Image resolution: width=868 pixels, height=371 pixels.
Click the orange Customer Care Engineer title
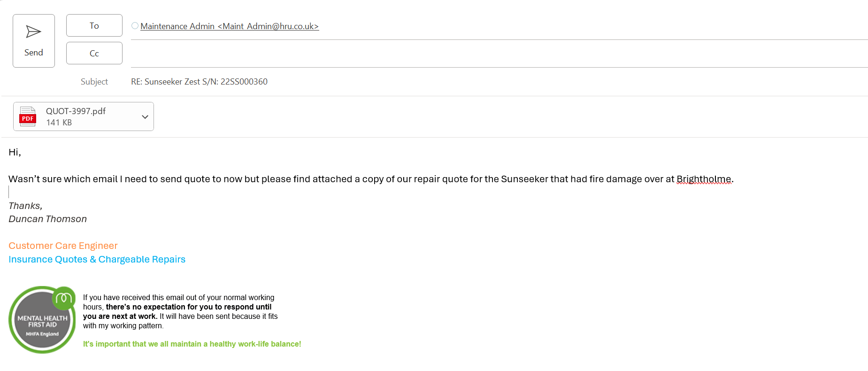(63, 246)
